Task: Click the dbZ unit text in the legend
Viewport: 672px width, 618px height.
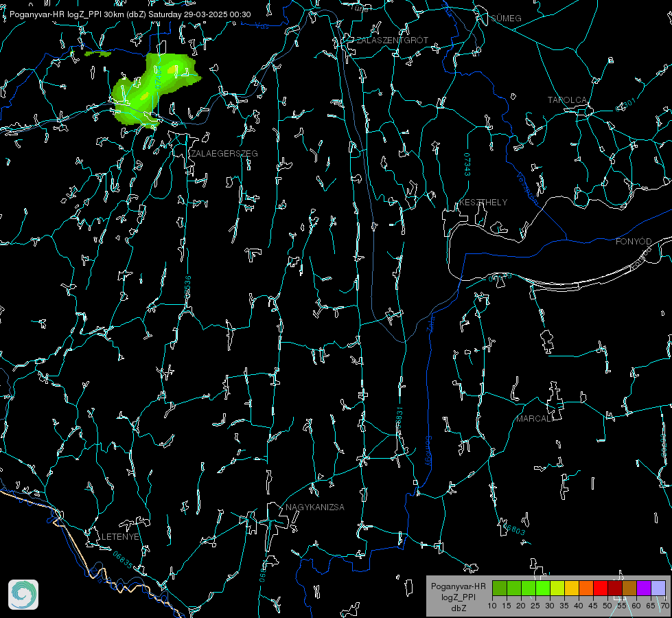Action: (x=459, y=608)
